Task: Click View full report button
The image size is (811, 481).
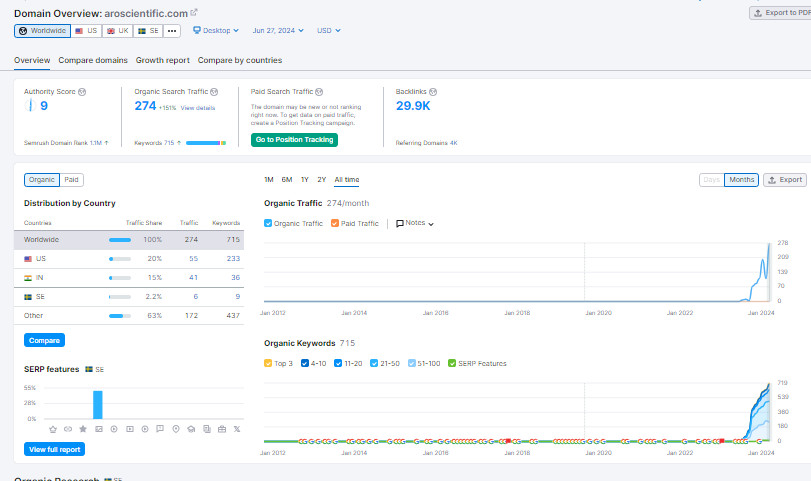Action: [54, 449]
